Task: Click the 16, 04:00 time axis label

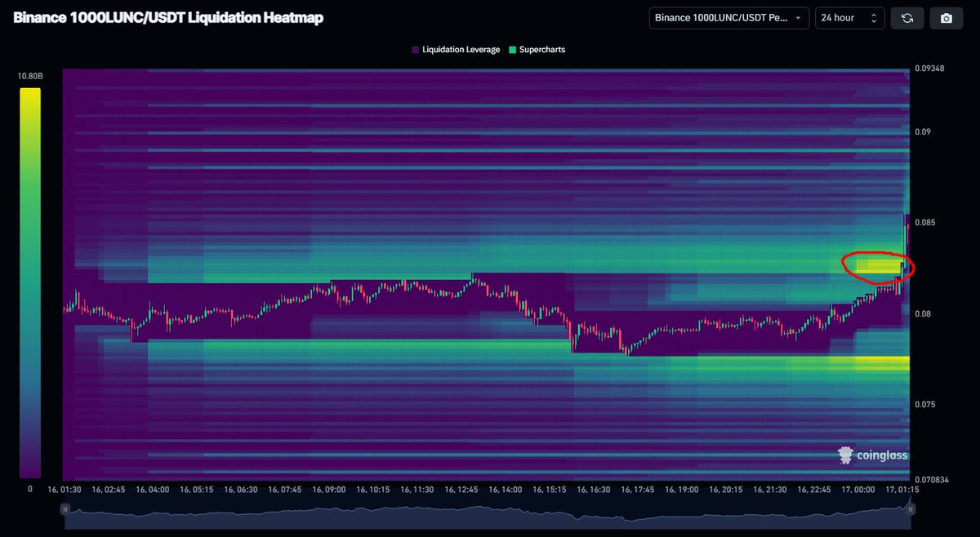Action: point(153,490)
